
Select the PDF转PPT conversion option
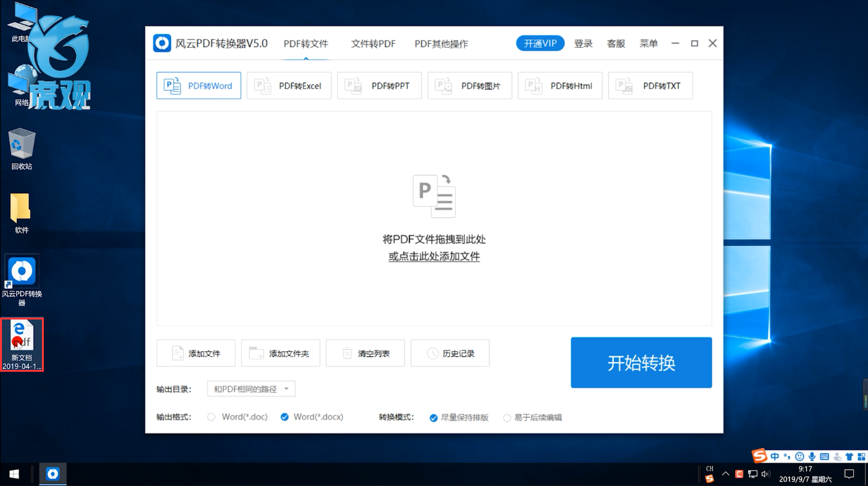point(379,86)
